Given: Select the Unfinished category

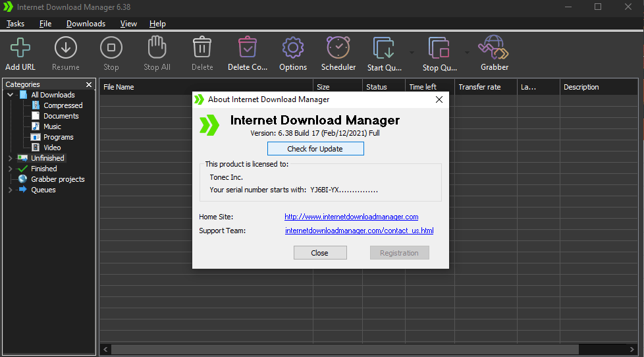Looking at the screenshot, I should [x=47, y=158].
